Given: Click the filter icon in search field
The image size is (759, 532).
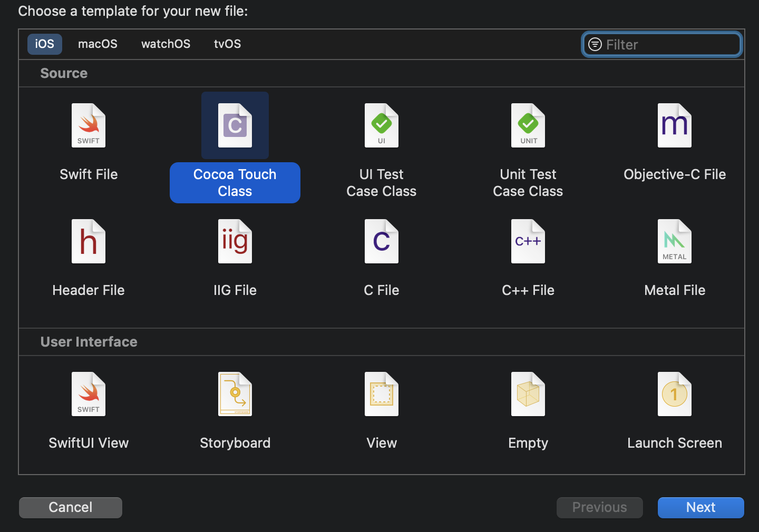Looking at the screenshot, I should [x=595, y=44].
